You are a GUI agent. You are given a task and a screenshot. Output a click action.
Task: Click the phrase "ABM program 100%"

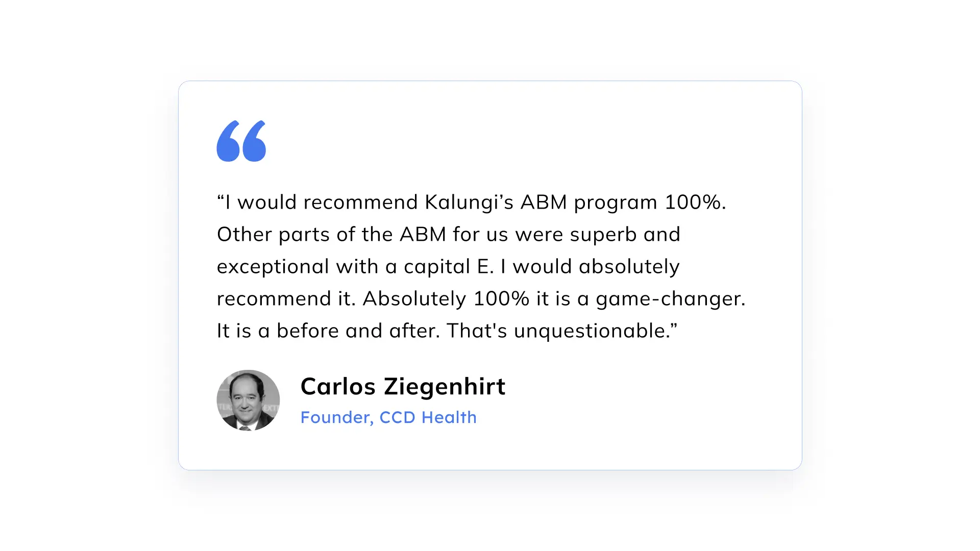click(x=623, y=203)
